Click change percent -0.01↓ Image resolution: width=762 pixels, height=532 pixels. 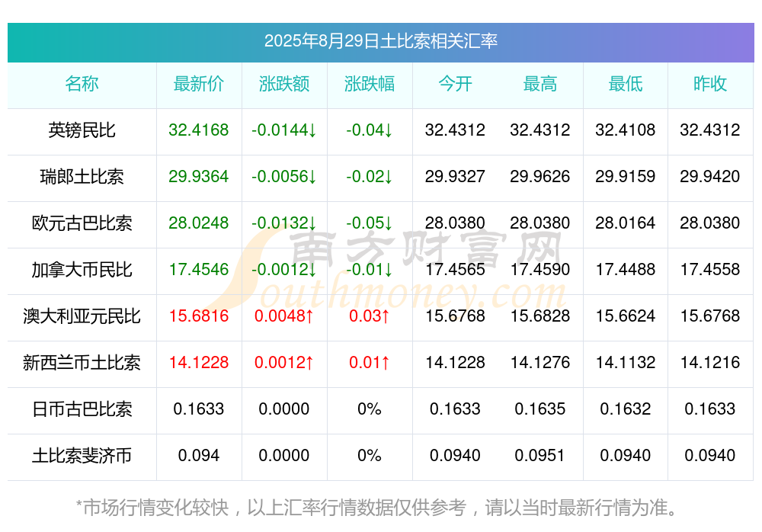pos(370,269)
